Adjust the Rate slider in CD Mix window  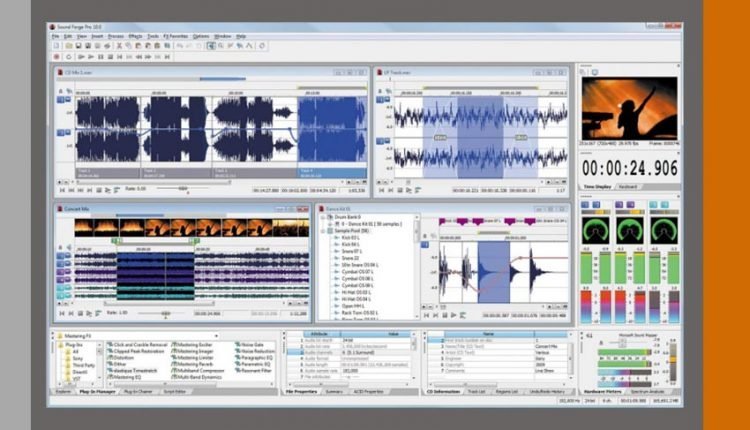tap(183, 188)
